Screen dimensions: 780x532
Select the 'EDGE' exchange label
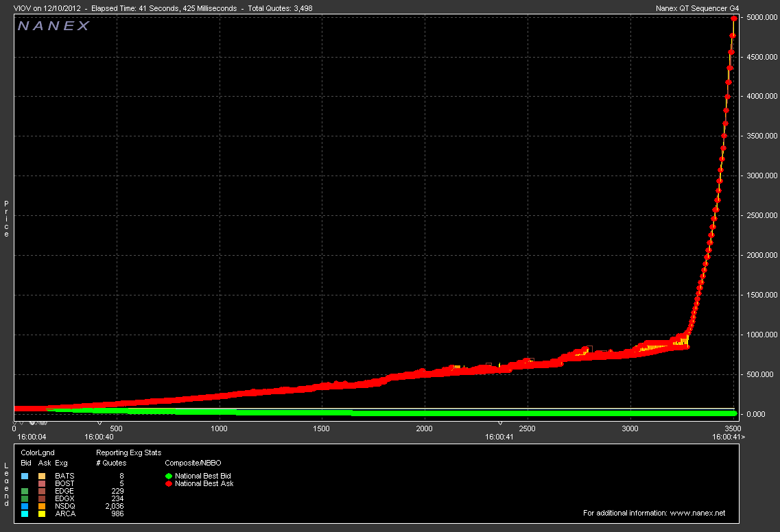click(x=64, y=491)
